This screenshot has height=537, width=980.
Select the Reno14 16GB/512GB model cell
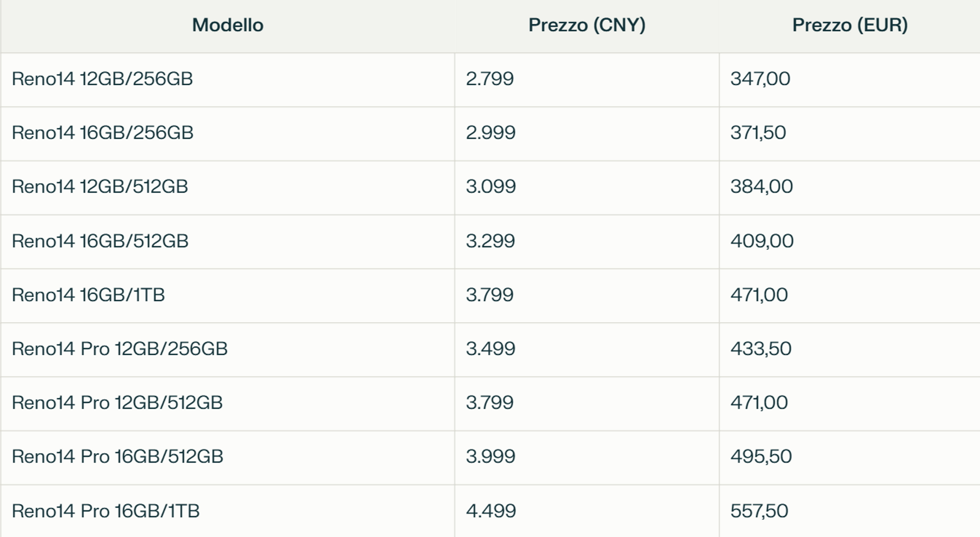pos(228,242)
